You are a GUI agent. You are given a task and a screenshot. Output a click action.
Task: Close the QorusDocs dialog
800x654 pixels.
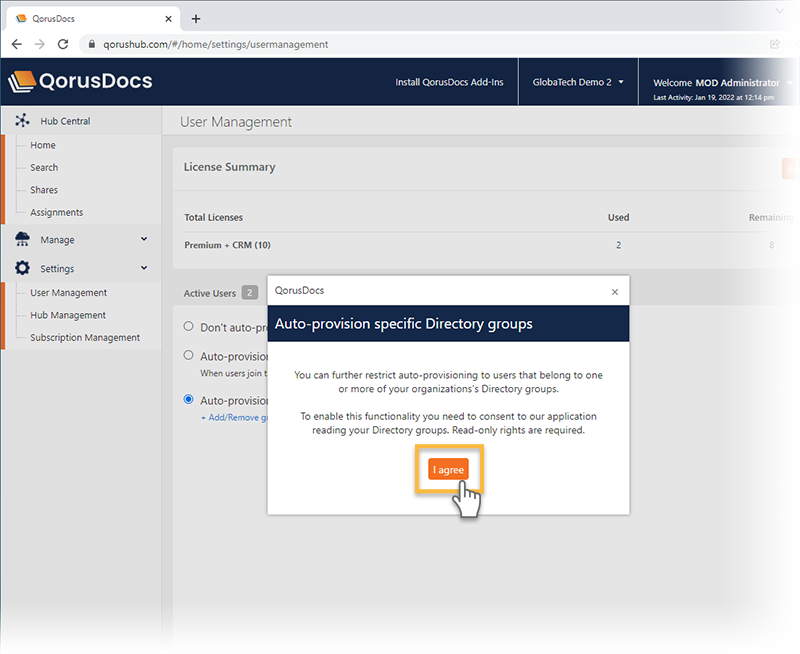point(614,292)
